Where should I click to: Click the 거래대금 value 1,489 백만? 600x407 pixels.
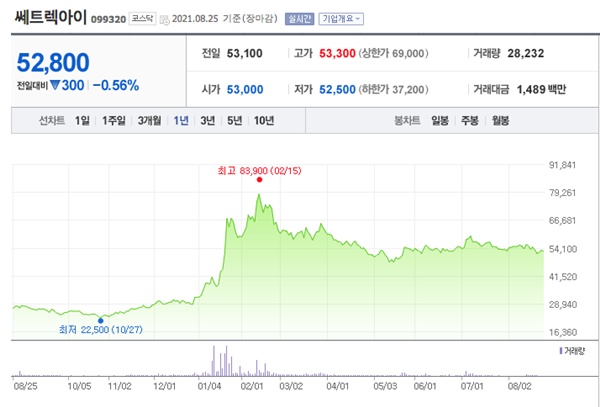[x=541, y=90]
